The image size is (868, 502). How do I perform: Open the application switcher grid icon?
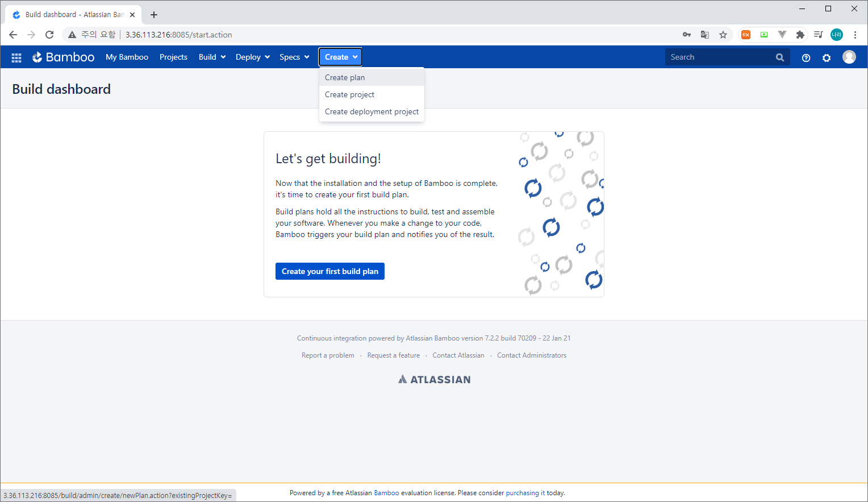(16, 57)
